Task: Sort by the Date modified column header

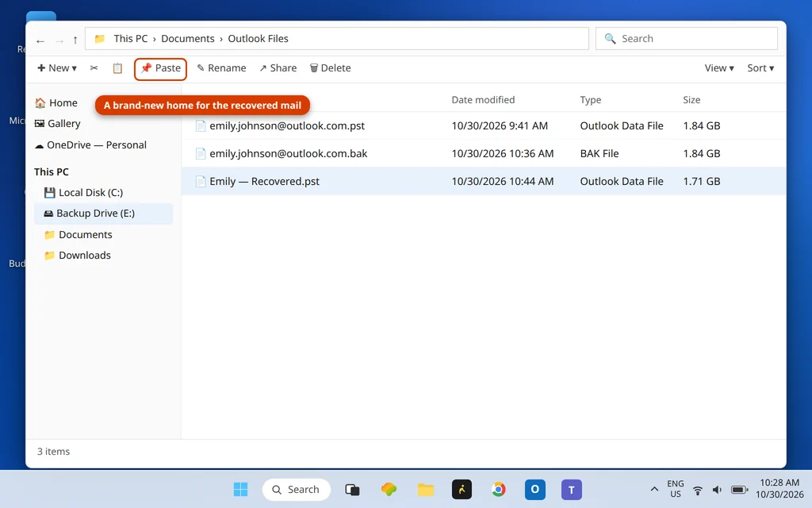Action: click(483, 99)
